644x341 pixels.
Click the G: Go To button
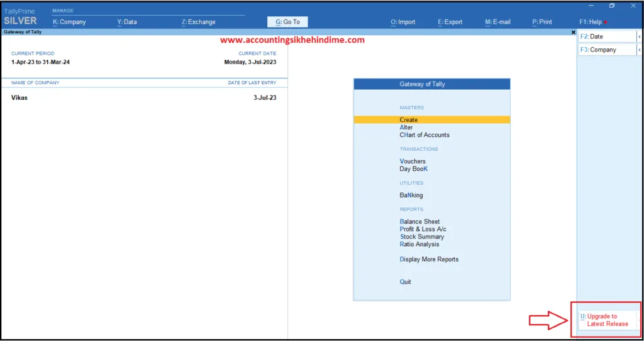click(x=287, y=22)
